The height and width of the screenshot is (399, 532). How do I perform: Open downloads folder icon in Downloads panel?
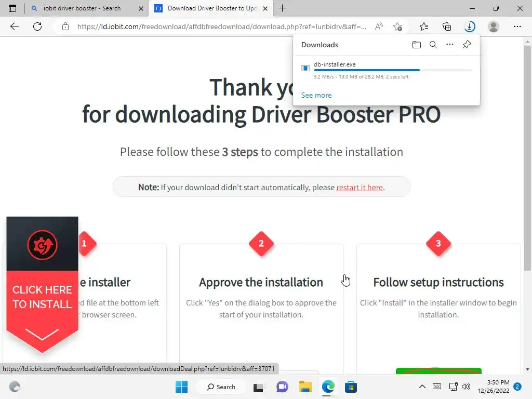[417, 45]
